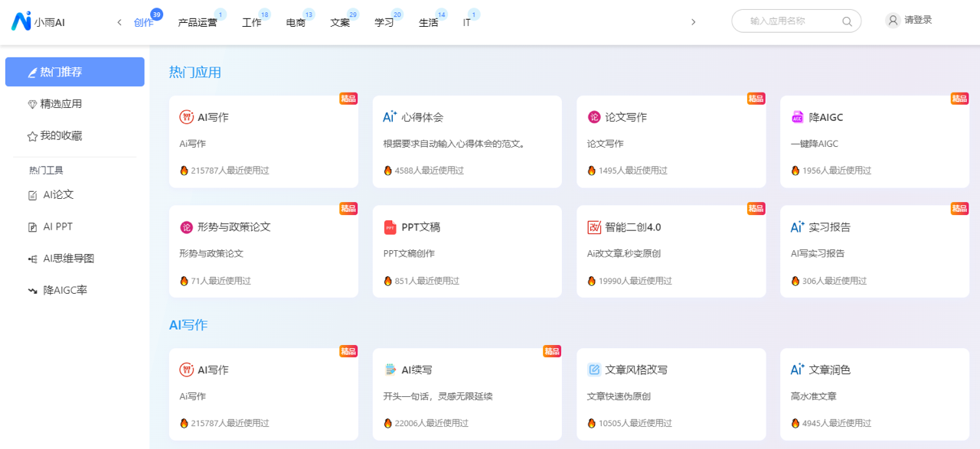Open the PPT文稿 app card title
This screenshot has width=980, height=449.
[421, 227]
